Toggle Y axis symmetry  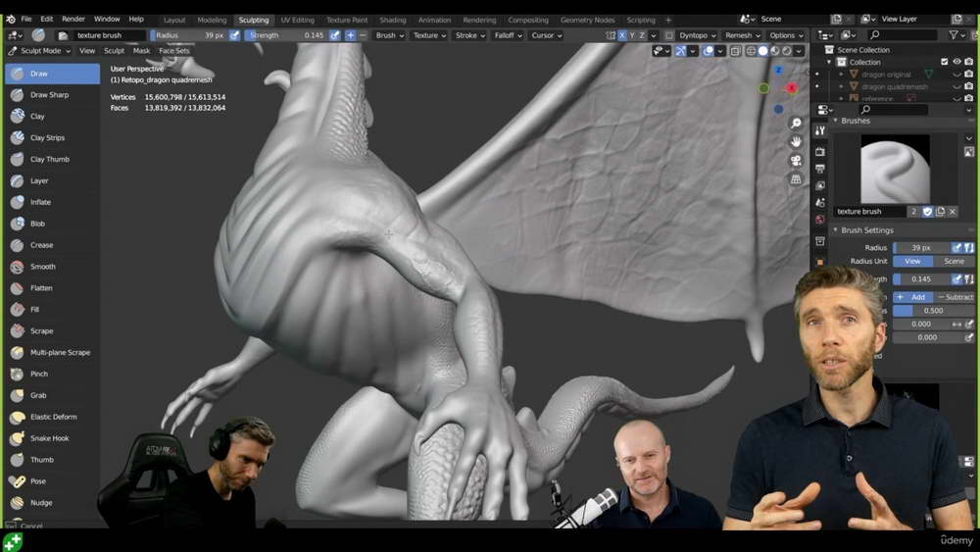tap(632, 35)
